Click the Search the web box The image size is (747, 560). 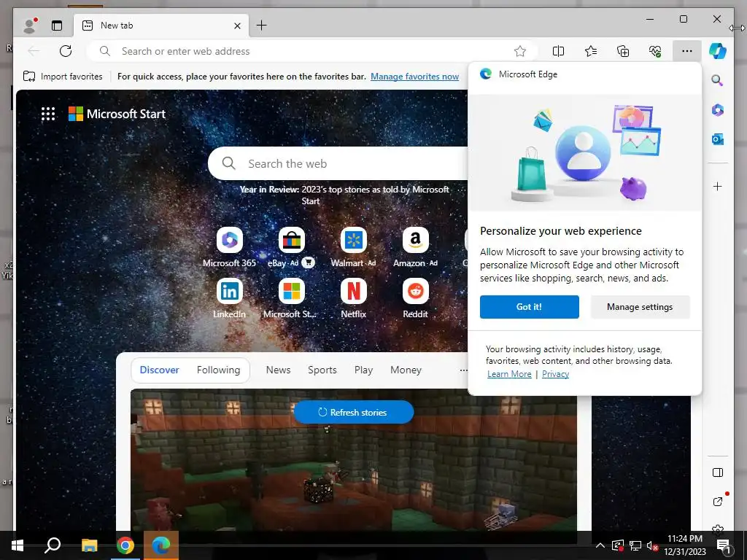338,163
